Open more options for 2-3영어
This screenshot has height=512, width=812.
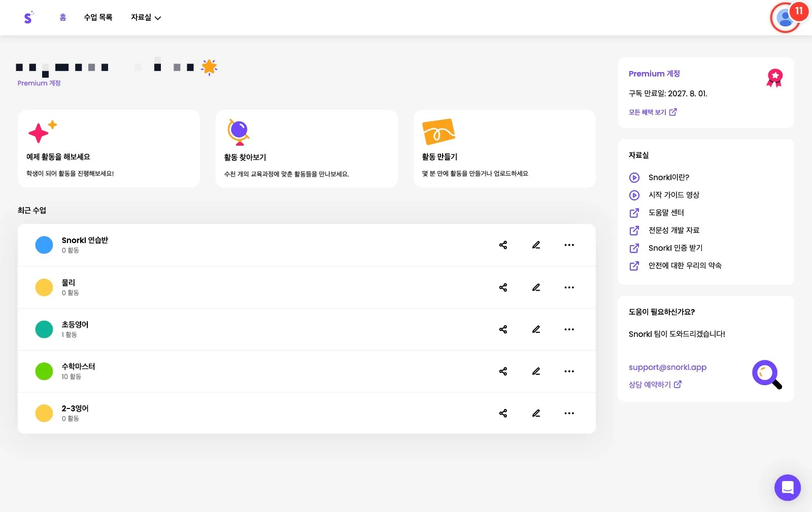coord(569,413)
